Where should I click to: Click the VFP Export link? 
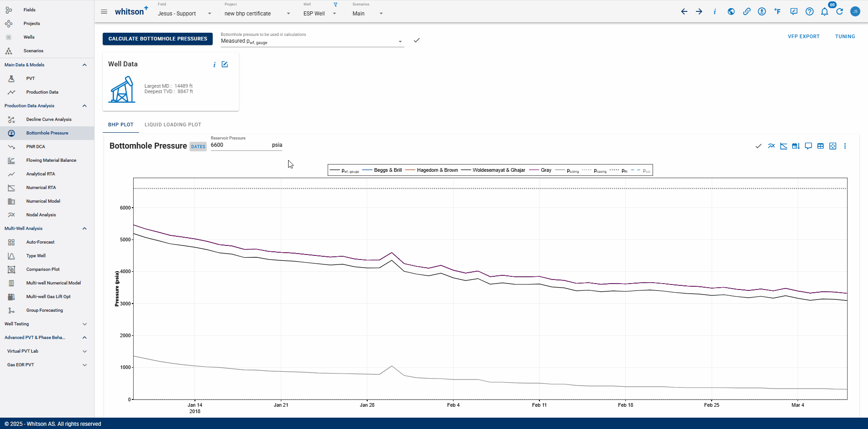[803, 36]
